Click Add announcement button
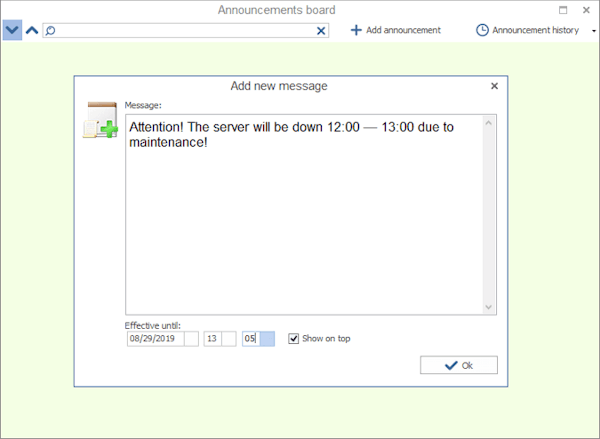 (x=396, y=30)
